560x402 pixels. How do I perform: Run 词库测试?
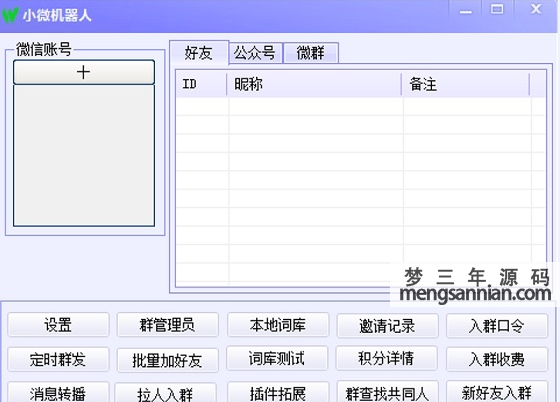coord(277,358)
